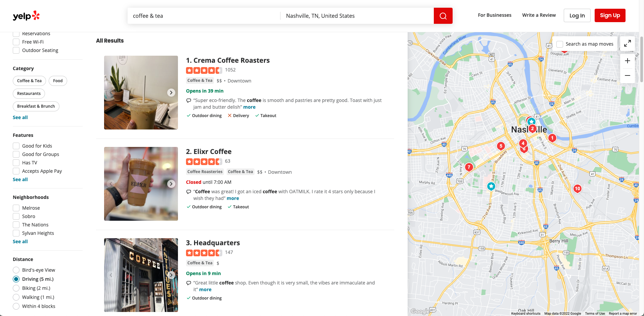Click the Nashville location field
The height and width of the screenshot is (316, 644).
[x=357, y=16]
